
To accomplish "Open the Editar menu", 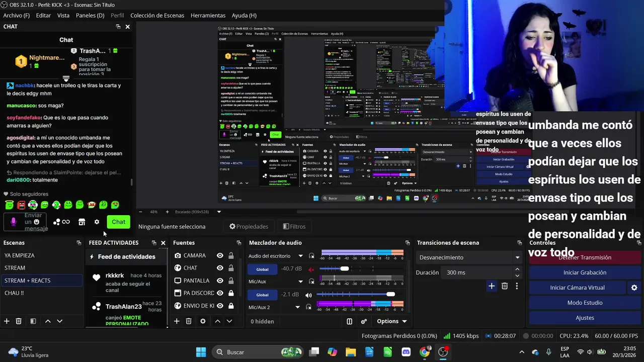I will 43,16.
